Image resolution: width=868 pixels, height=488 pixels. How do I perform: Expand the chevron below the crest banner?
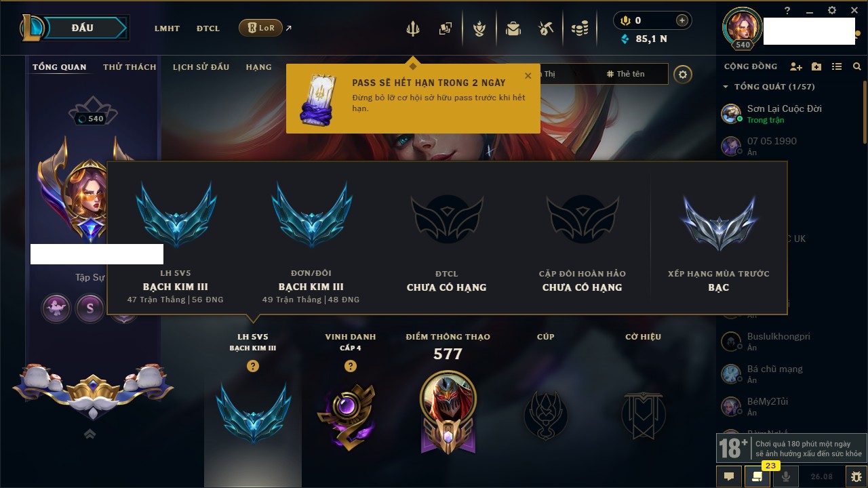tap(90, 433)
